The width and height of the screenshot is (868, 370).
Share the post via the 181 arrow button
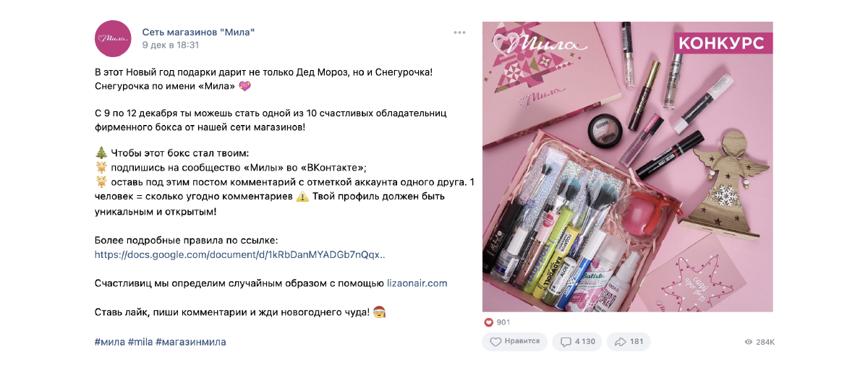click(x=629, y=341)
